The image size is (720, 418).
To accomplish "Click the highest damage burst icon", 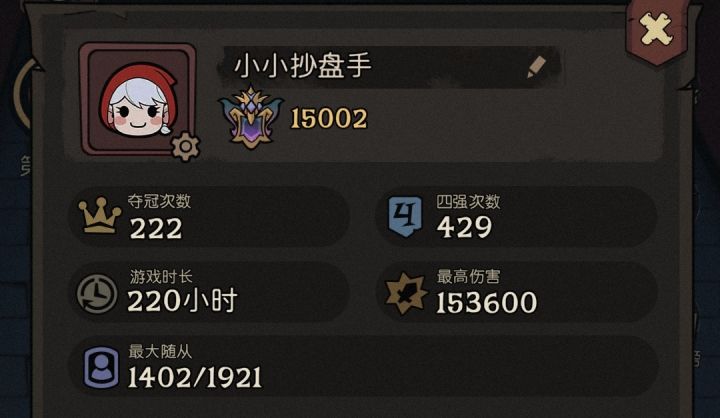I will (405, 293).
